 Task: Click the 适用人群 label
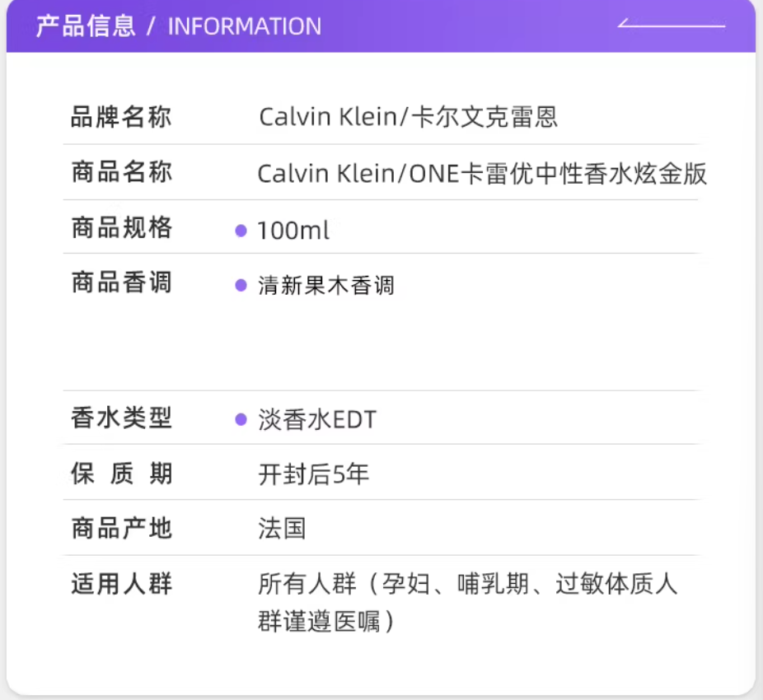click(x=121, y=585)
